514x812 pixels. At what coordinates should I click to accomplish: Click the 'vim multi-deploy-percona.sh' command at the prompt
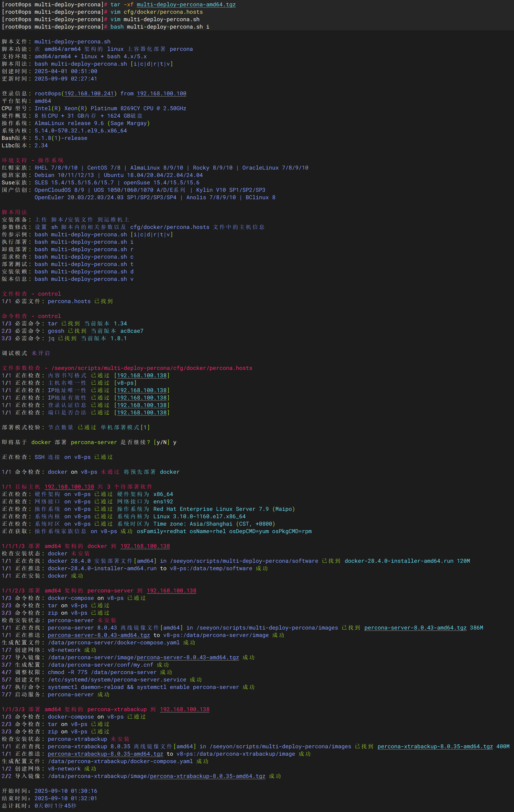[x=155, y=20]
